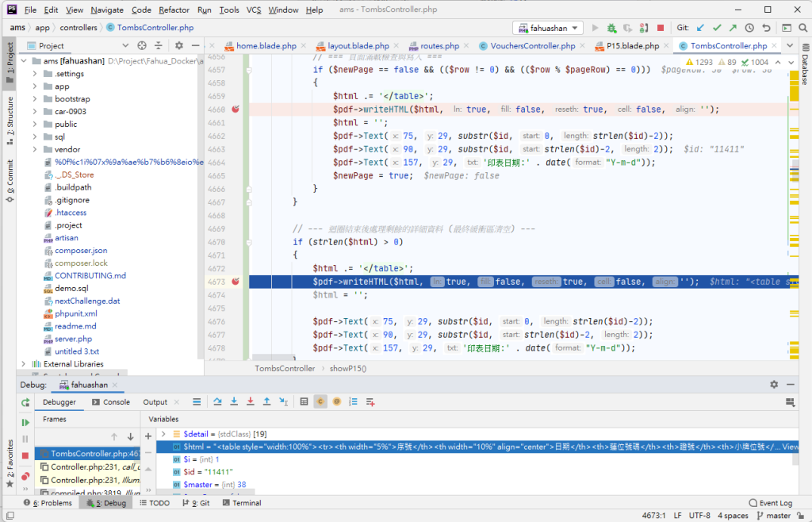Toggle breakpoint on line 4673
The image size is (812, 522).
point(236,282)
